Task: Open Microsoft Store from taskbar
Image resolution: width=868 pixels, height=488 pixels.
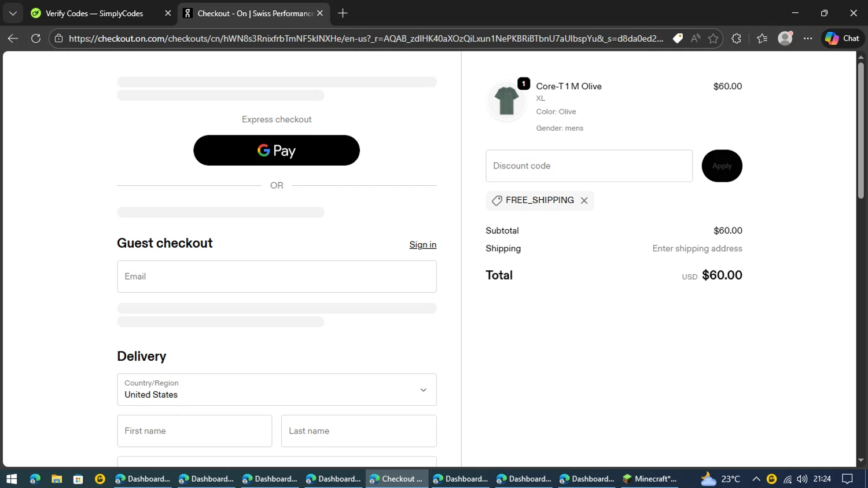Action: point(78,479)
